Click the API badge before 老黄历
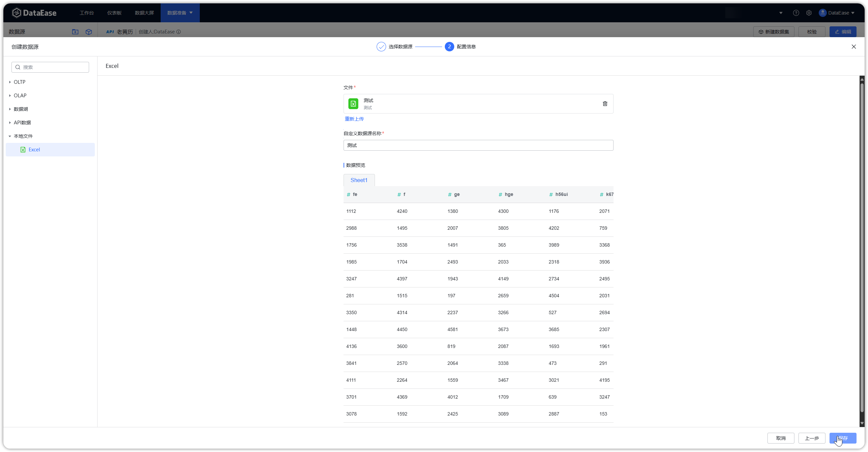Viewport: 868px width, 452px height. point(110,31)
